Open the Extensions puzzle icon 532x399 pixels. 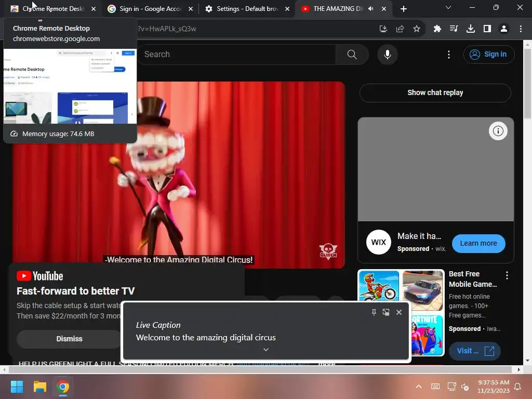(437, 29)
